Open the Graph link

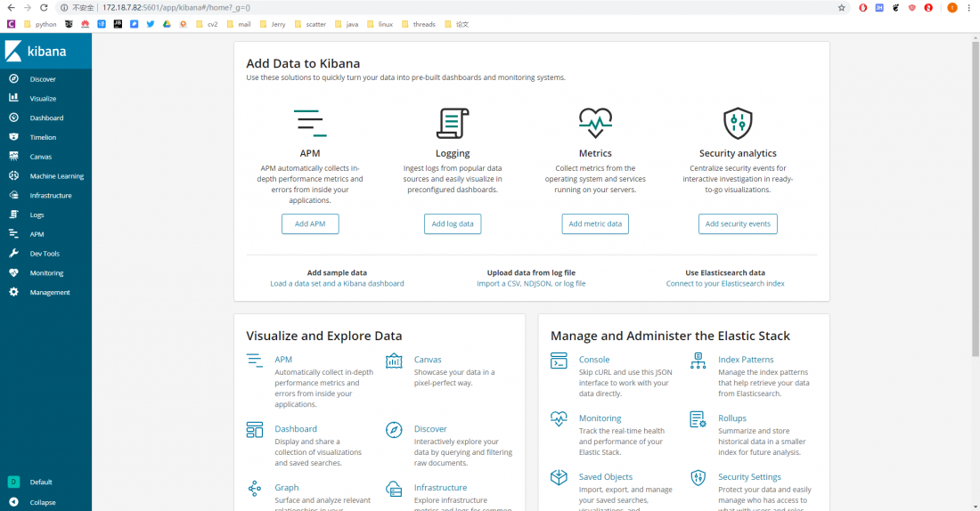coord(286,488)
